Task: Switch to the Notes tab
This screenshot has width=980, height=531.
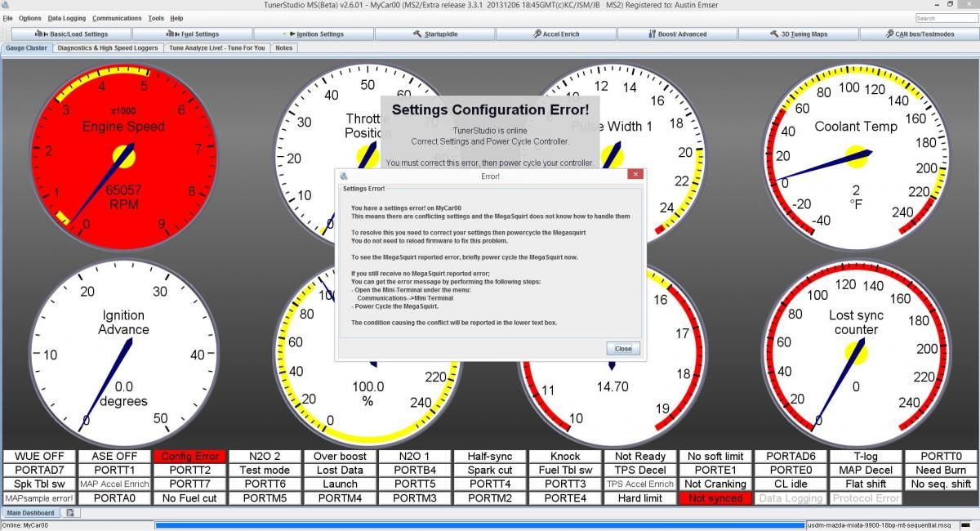Action: click(x=283, y=48)
